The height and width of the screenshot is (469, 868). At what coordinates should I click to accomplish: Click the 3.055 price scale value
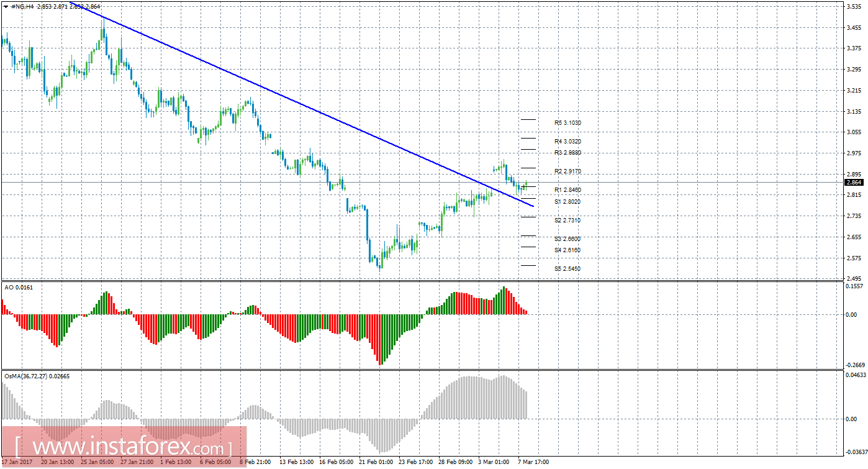pyautogui.click(x=854, y=132)
